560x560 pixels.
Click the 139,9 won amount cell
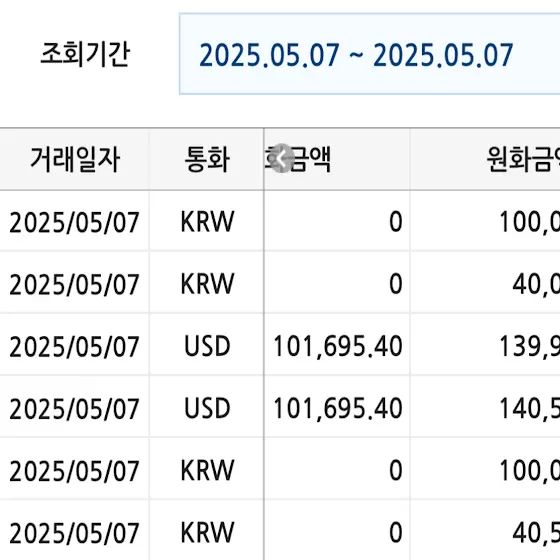[x=485, y=346]
